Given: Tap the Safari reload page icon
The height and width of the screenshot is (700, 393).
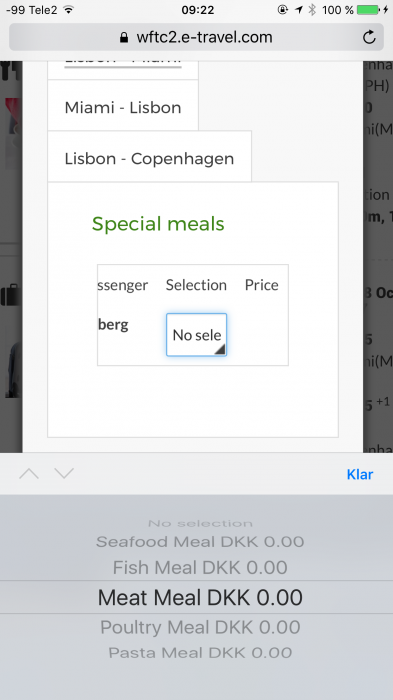Looking at the screenshot, I should point(369,37).
